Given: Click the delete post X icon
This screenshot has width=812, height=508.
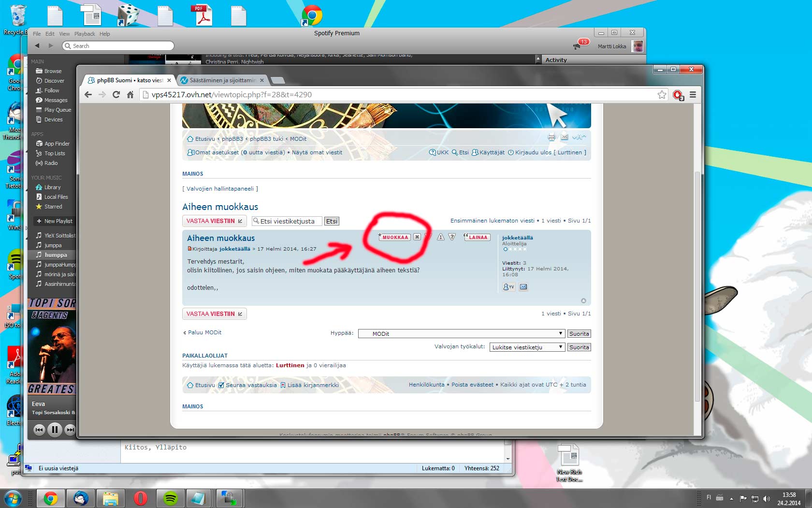Looking at the screenshot, I should (x=417, y=237).
